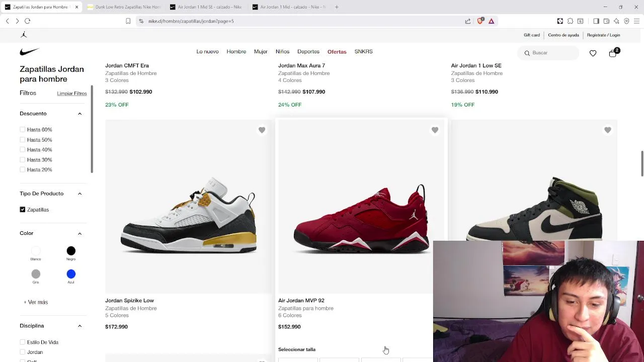Click the Nike swoosh logo
Viewport: 644px width, 362px height.
[x=29, y=52]
